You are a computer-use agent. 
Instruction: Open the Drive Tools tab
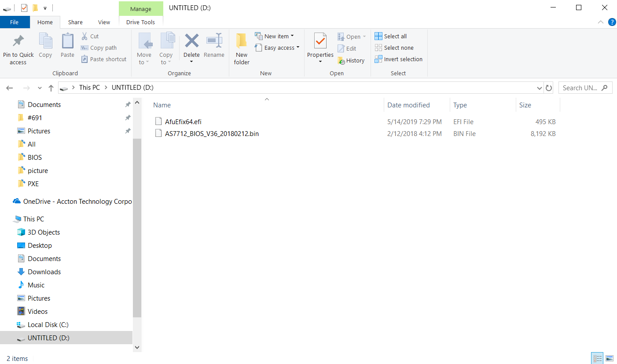141,22
